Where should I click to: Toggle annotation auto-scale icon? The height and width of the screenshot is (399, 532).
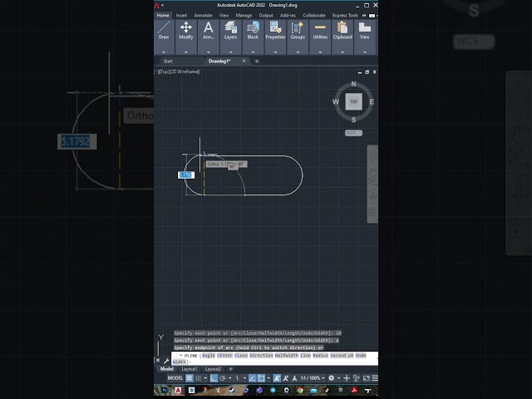point(286,378)
